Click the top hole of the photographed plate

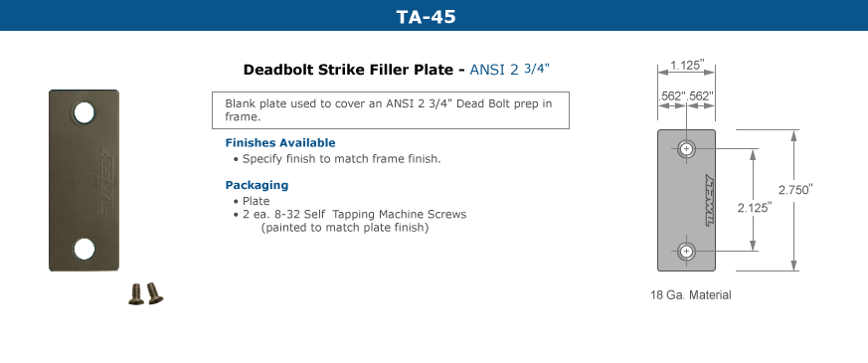click(x=85, y=112)
